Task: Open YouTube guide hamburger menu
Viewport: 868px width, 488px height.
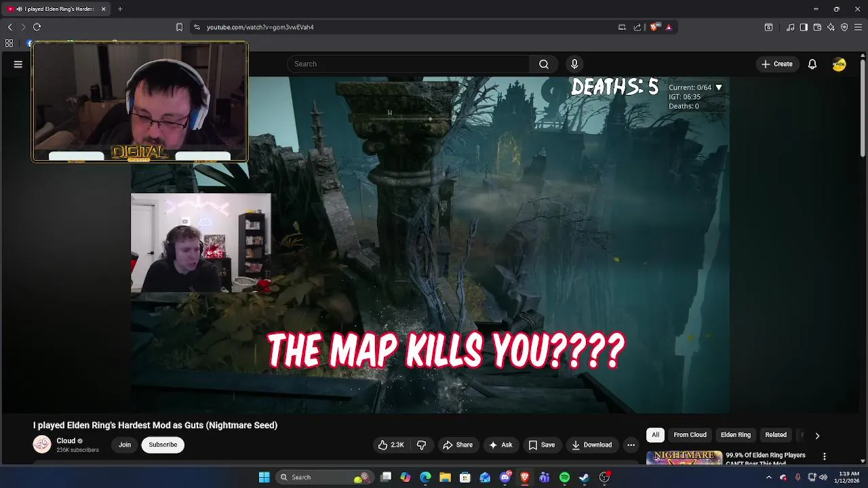Action: [x=18, y=64]
